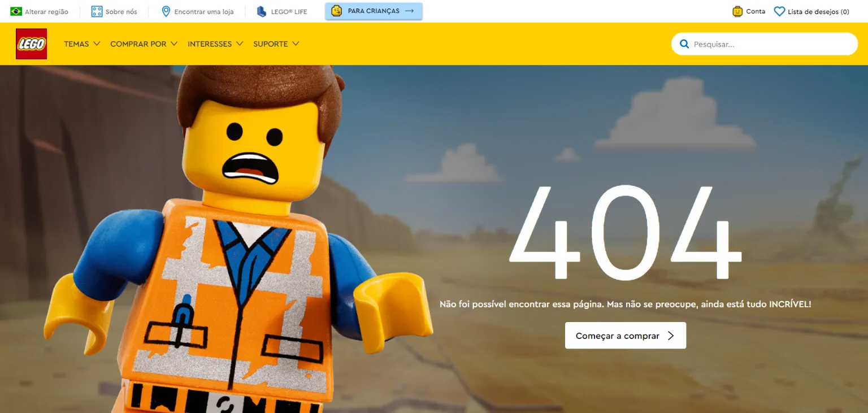Open the LEGO® LIFE link
The image size is (868, 413).
pos(289,12)
